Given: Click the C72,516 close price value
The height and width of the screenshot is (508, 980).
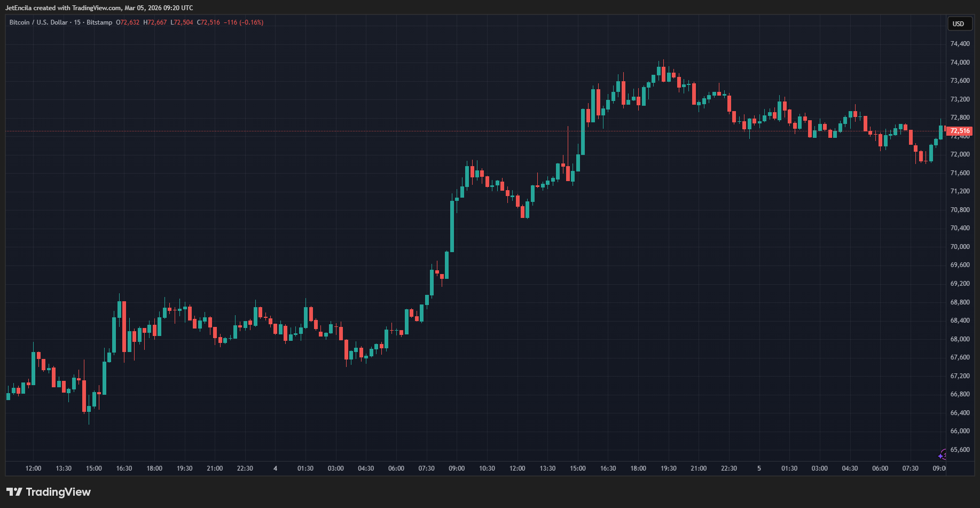Looking at the screenshot, I should click(x=208, y=22).
